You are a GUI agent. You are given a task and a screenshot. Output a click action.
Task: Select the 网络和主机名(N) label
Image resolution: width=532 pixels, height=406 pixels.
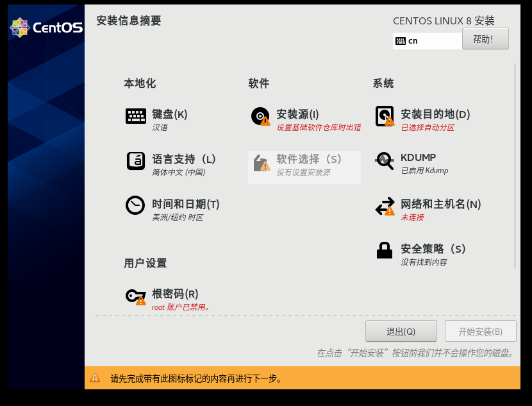coord(440,204)
